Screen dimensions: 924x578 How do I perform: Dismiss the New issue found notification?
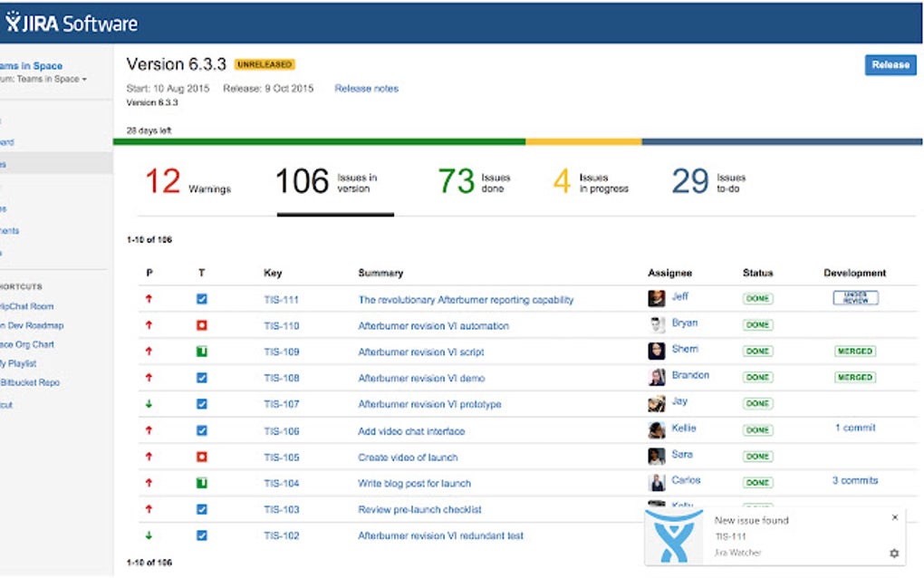tap(896, 516)
